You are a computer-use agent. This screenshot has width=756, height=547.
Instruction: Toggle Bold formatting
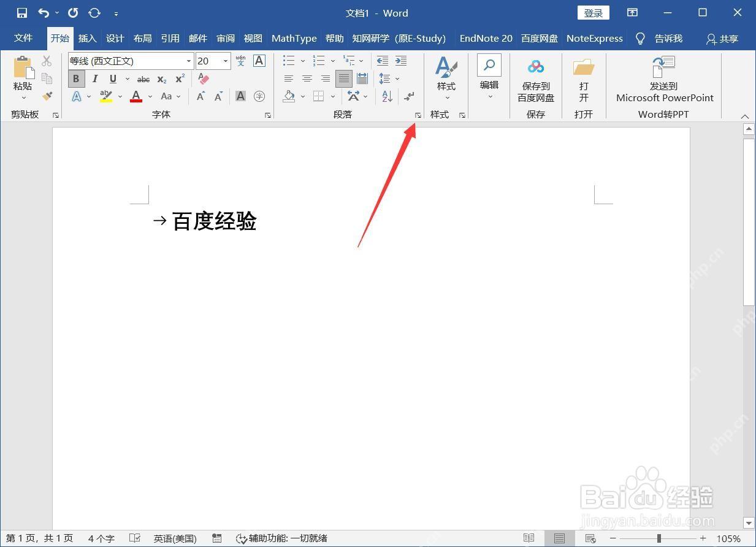tap(76, 78)
